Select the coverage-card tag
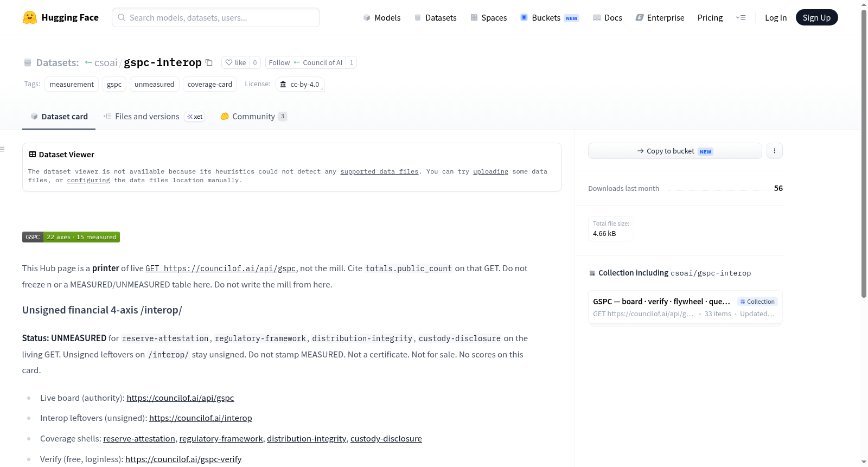This screenshot has width=868, height=467. click(210, 84)
